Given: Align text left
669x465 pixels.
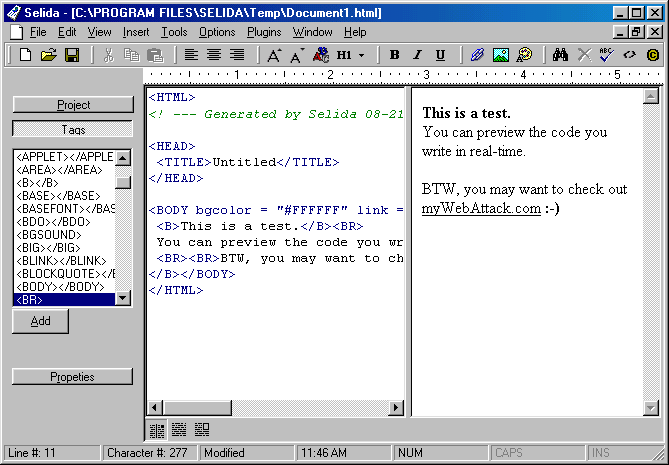Looking at the screenshot, I should (x=191, y=55).
